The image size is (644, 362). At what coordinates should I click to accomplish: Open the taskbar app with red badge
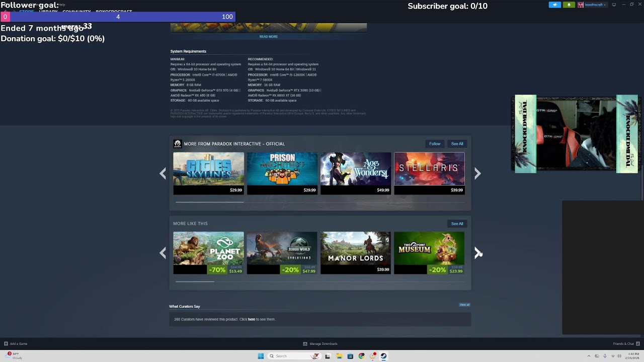372,356
